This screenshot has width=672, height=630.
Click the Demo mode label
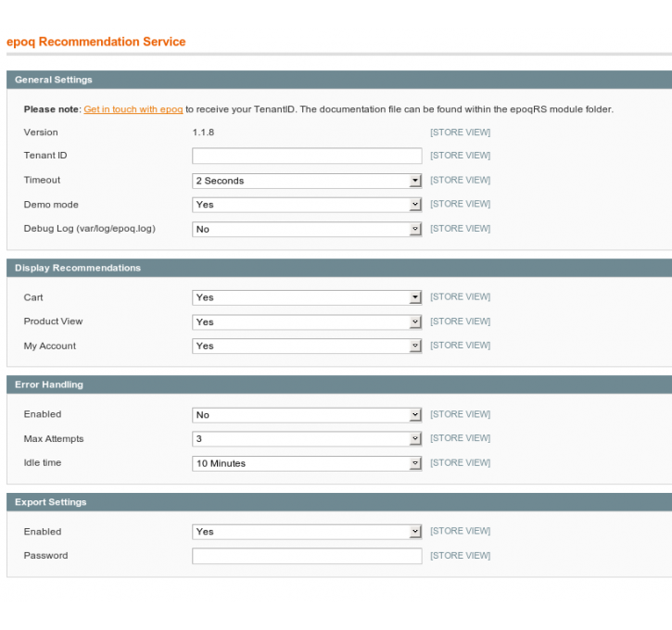(x=51, y=205)
